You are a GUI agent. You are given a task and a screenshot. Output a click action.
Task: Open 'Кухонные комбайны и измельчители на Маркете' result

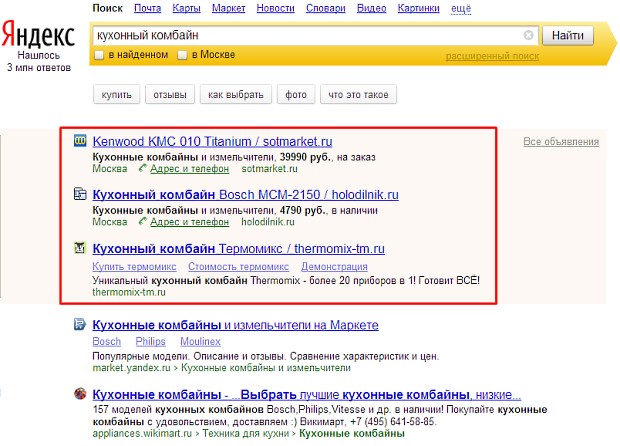235,325
